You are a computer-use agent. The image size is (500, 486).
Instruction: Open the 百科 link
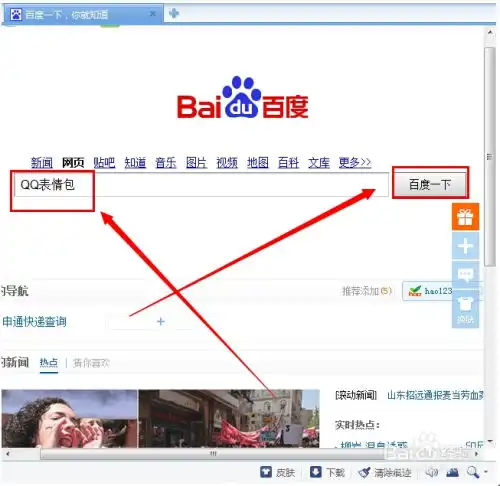(x=288, y=163)
